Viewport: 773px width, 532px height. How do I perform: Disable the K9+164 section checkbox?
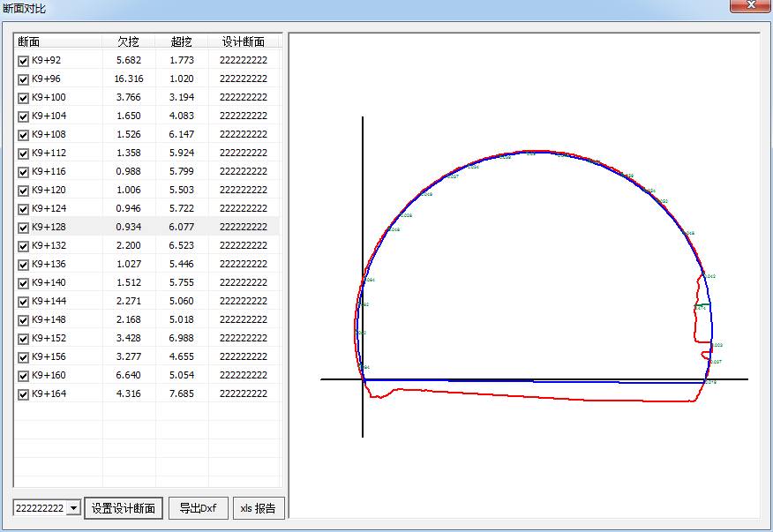(23, 394)
